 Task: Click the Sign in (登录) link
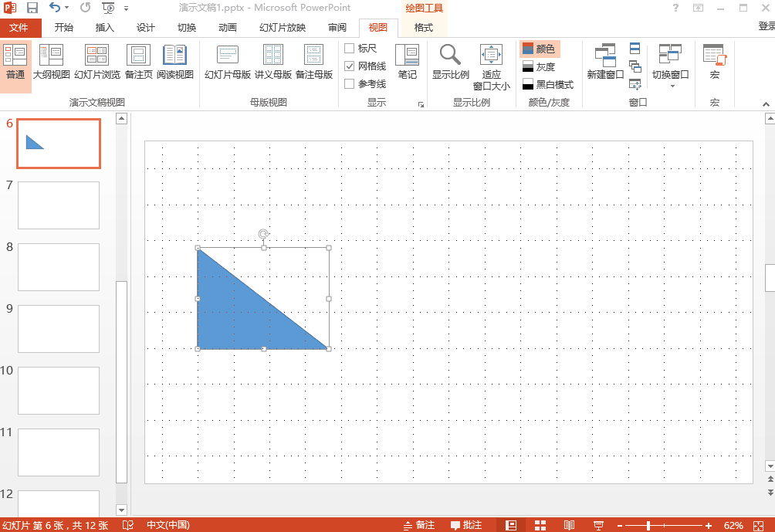767,26
